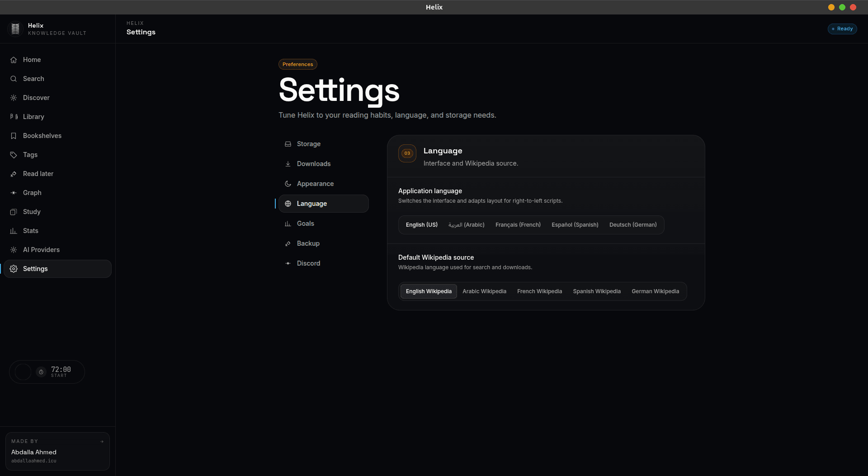
Task: Open the Discord settings section
Action: (x=324, y=263)
